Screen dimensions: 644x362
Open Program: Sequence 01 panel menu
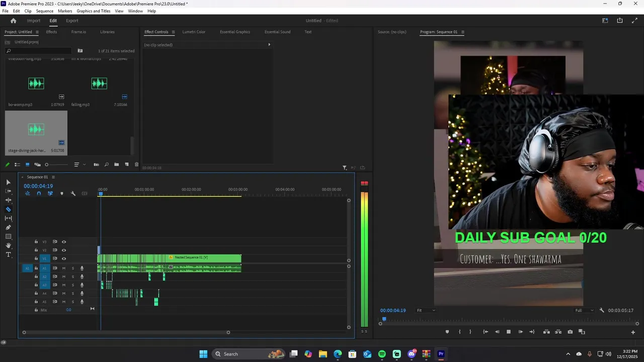pyautogui.click(x=463, y=32)
